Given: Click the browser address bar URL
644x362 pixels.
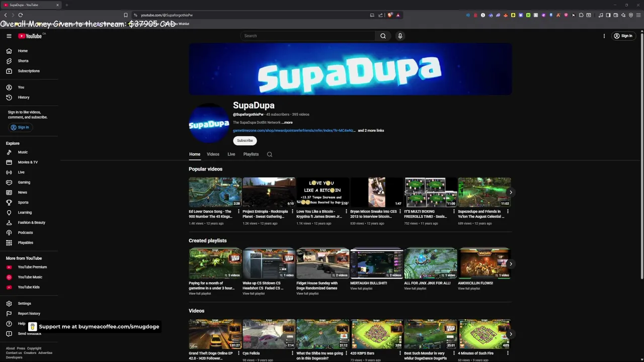Looking at the screenshot, I should [x=167, y=15].
